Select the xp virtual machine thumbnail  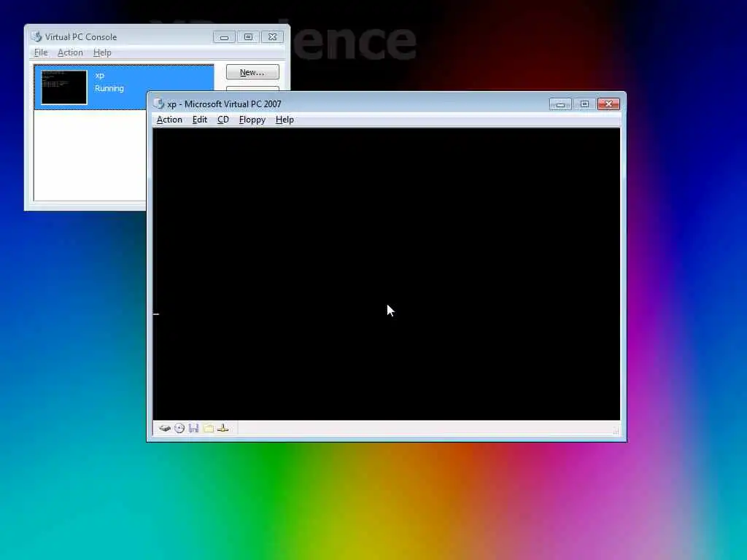coord(64,87)
